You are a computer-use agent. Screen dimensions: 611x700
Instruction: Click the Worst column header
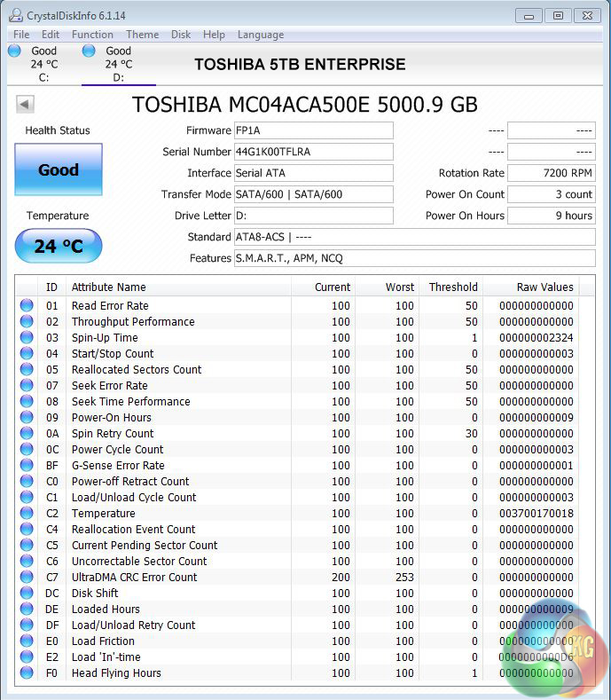387,287
